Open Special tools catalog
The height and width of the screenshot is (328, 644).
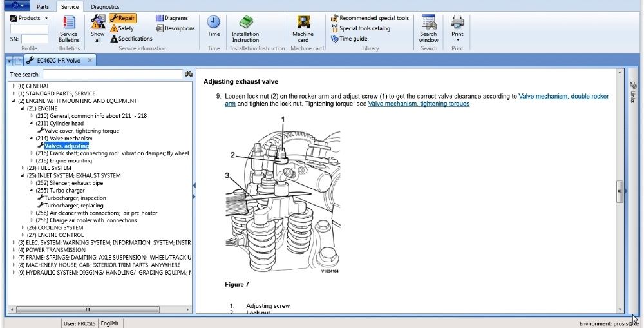[x=361, y=28]
